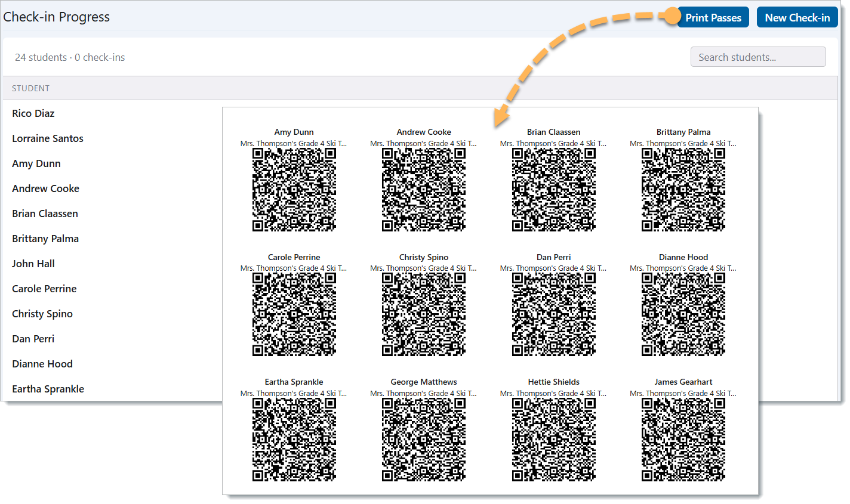Viewport: 850px width, 504px height.
Task: Click Brian Claassen's QR code pass
Action: (x=553, y=190)
